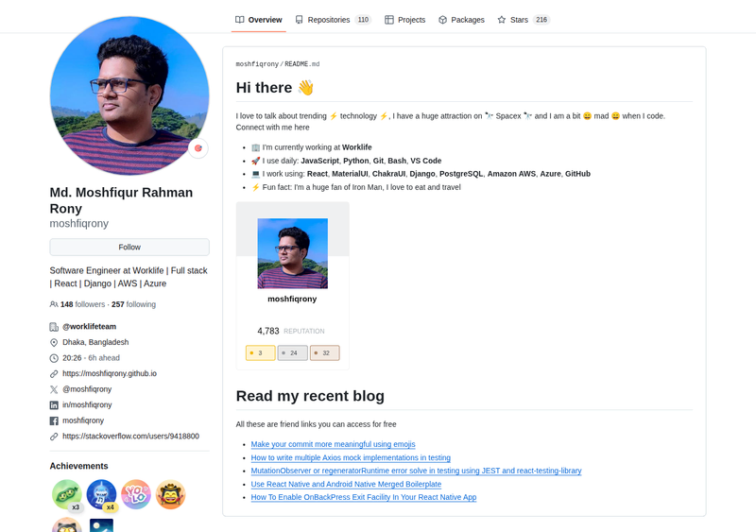This screenshot has width=756, height=532.
Task: Click moshfiqrony name on Stack Overflow card
Action: click(292, 299)
